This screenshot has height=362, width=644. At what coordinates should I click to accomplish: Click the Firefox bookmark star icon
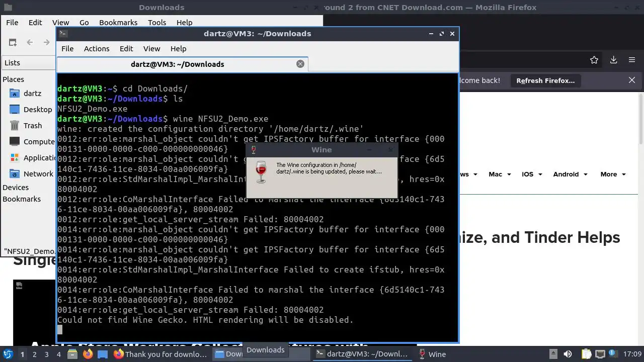[594, 60]
